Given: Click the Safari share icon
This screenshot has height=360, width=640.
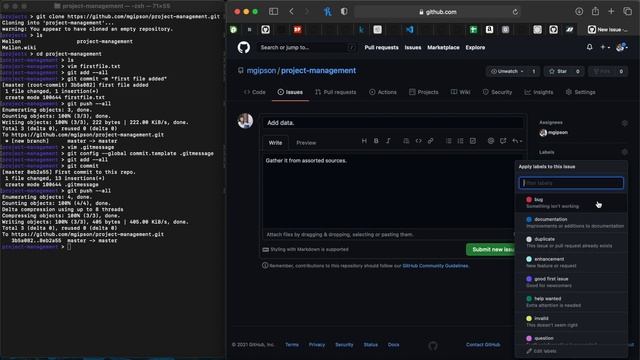Looking at the screenshot, I should pyautogui.click(x=596, y=11).
